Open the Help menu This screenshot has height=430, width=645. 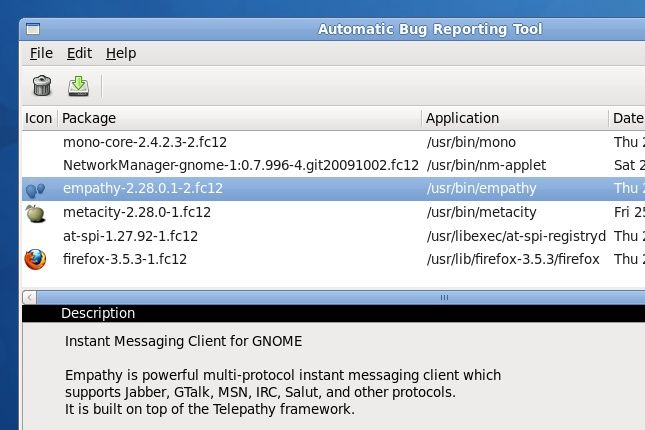[120, 53]
